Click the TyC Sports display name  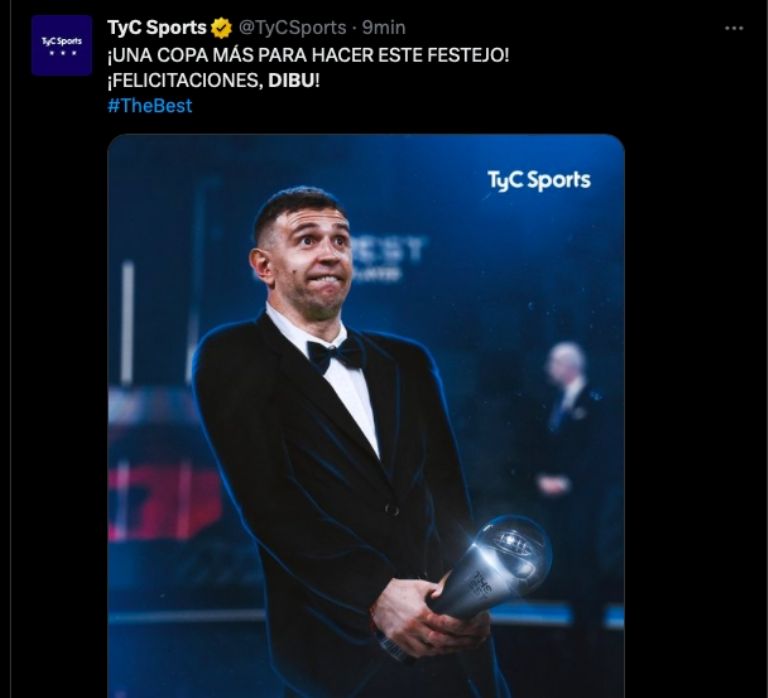(x=157, y=28)
